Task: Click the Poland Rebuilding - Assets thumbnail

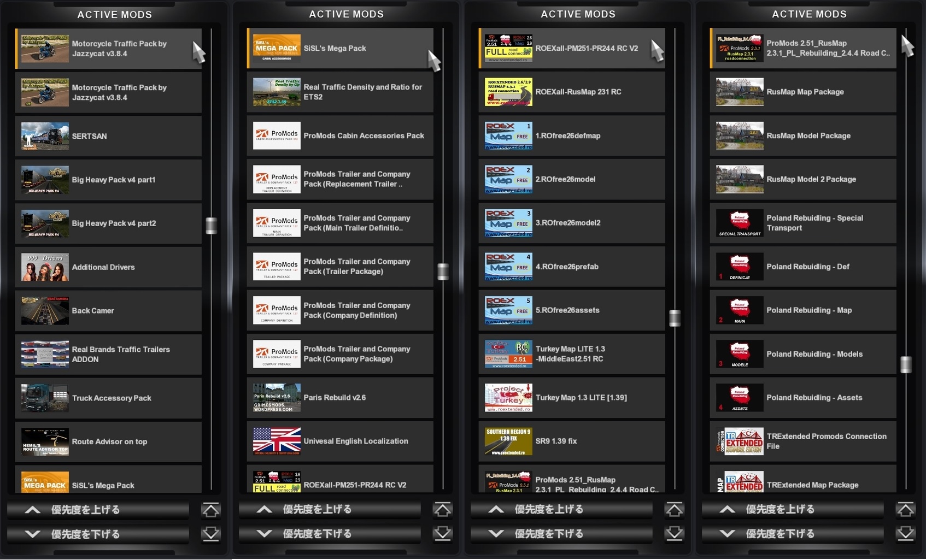Action: coord(740,397)
